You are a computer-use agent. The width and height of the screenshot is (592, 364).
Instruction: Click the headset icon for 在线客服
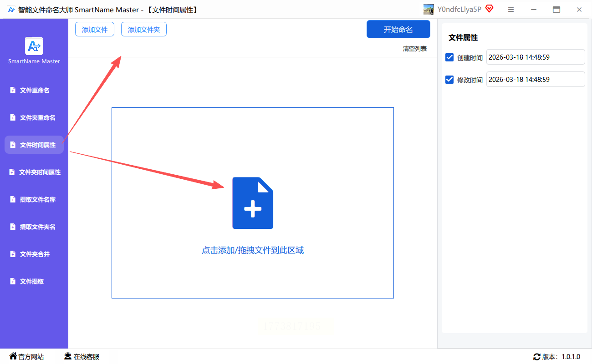coord(68,356)
